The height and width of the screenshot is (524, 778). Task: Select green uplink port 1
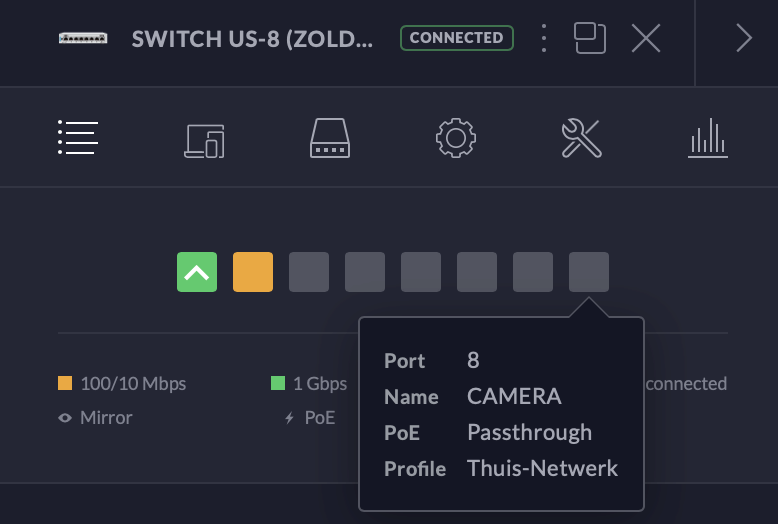coord(197,272)
